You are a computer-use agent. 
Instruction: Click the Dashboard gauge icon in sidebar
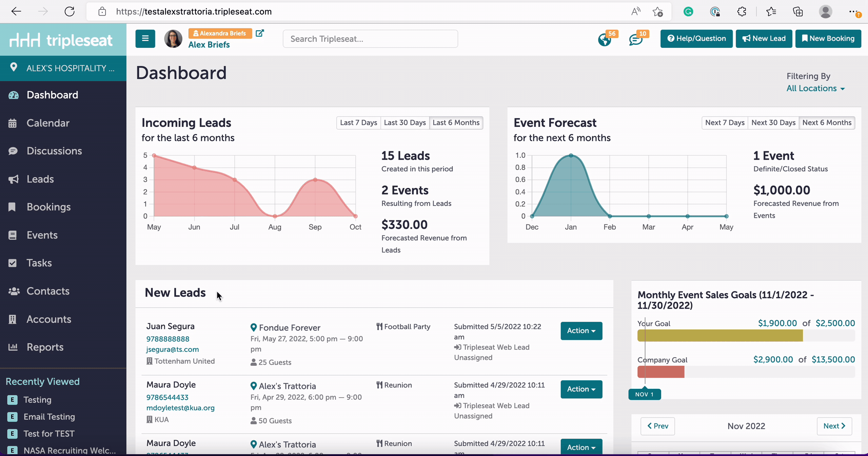coord(14,95)
